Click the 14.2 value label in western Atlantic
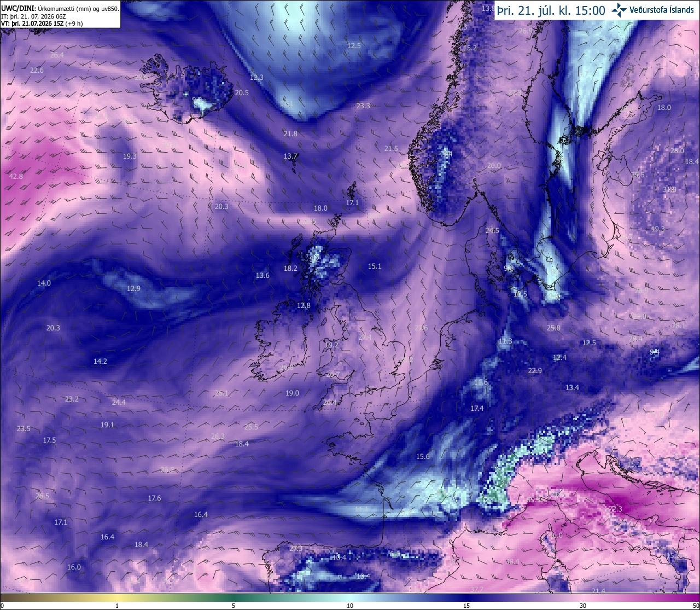Image resolution: width=700 pixels, height=610 pixels. [100, 361]
